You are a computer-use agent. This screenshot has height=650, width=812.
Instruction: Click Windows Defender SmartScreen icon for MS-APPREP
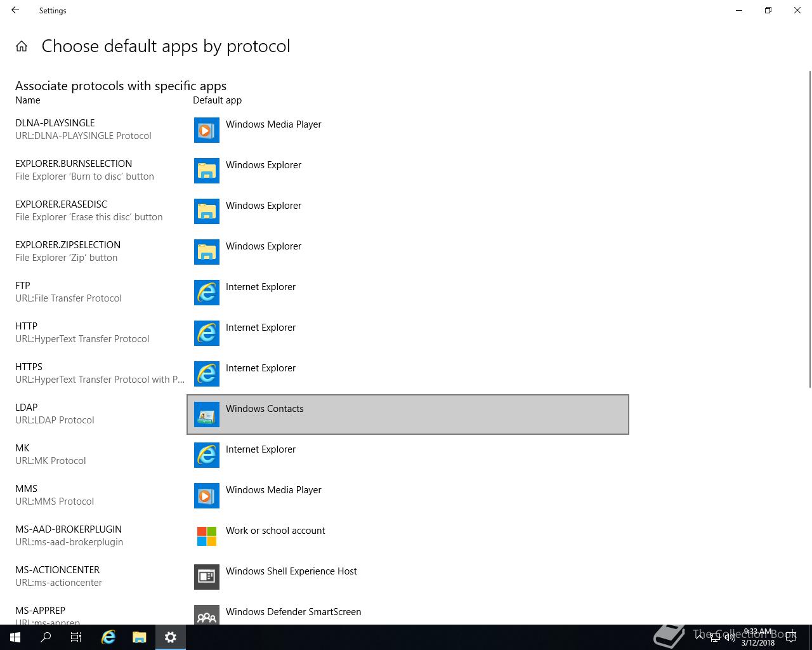point(206,615)
